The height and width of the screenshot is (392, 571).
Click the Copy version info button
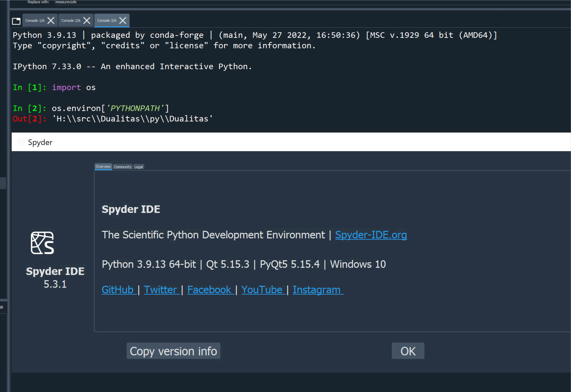coord(173,351)
